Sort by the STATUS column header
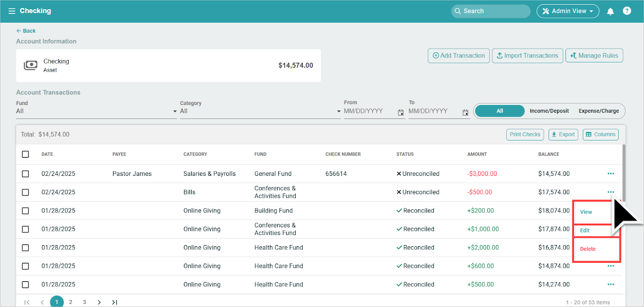The height and width of the screenshot is (307, 644). (x=405, y=154)
